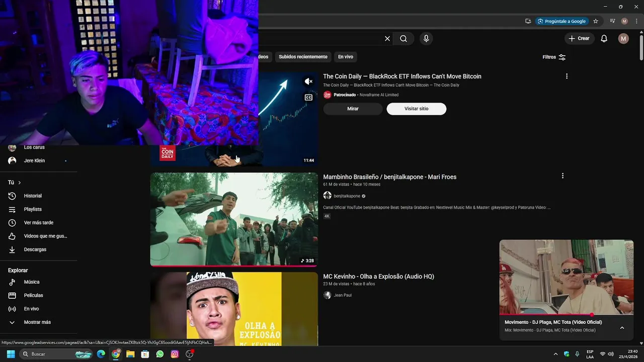Open search Filtros panel
The height and width of the screenshot is (362, 644).
(554, 57)
